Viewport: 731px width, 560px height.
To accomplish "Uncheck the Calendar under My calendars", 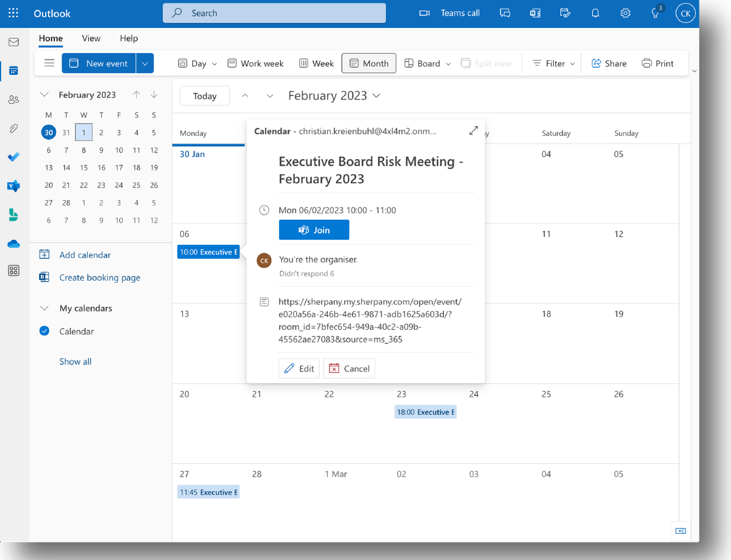I will 43,331.
